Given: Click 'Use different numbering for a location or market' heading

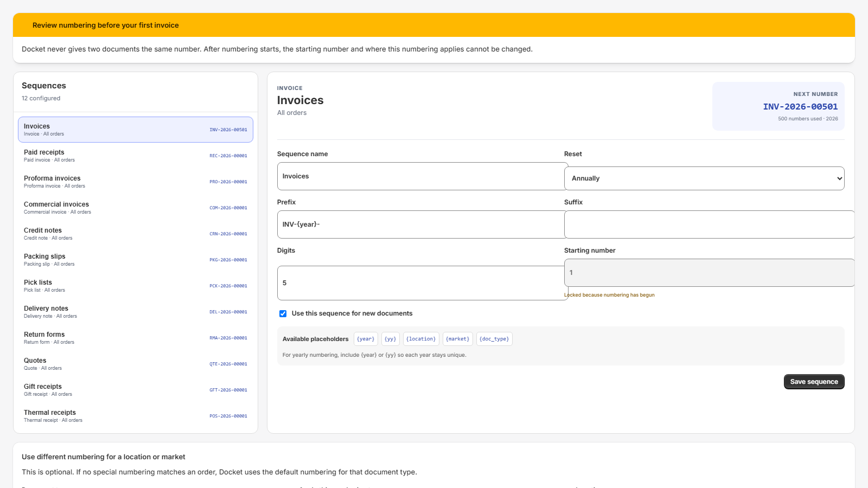Looking at the screenshot, I should click(x=104, y=457).
